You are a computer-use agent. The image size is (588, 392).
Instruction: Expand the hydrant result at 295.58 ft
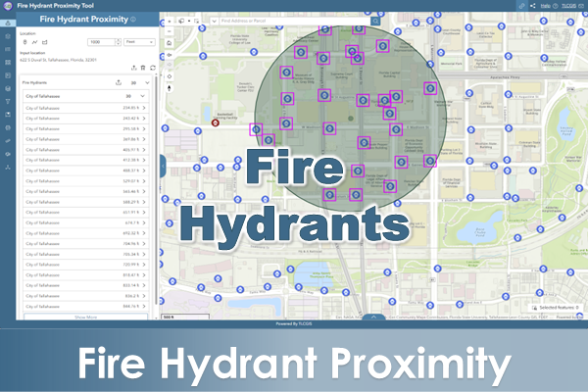144,129
